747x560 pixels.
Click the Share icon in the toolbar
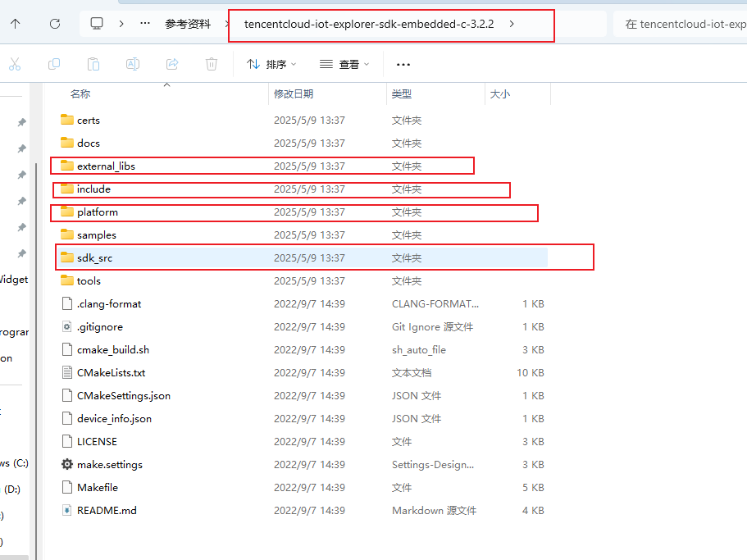tap(172, 64)
